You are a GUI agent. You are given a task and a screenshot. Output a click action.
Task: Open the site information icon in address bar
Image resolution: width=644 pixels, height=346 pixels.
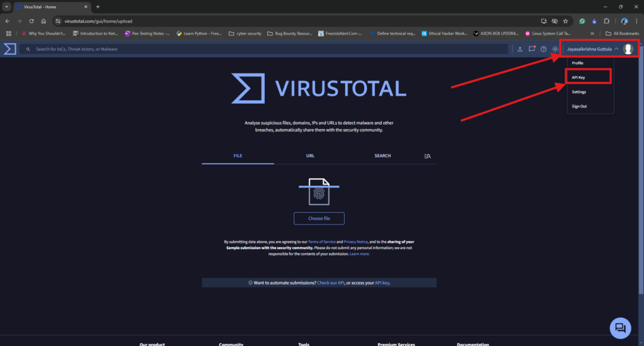[58, 21]
